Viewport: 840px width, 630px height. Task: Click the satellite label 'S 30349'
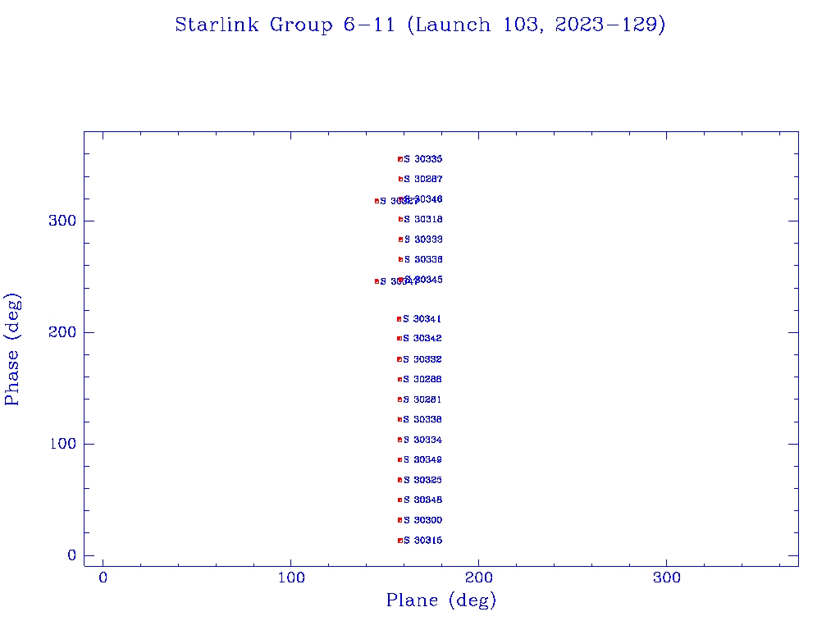click(x=422, y=459)
